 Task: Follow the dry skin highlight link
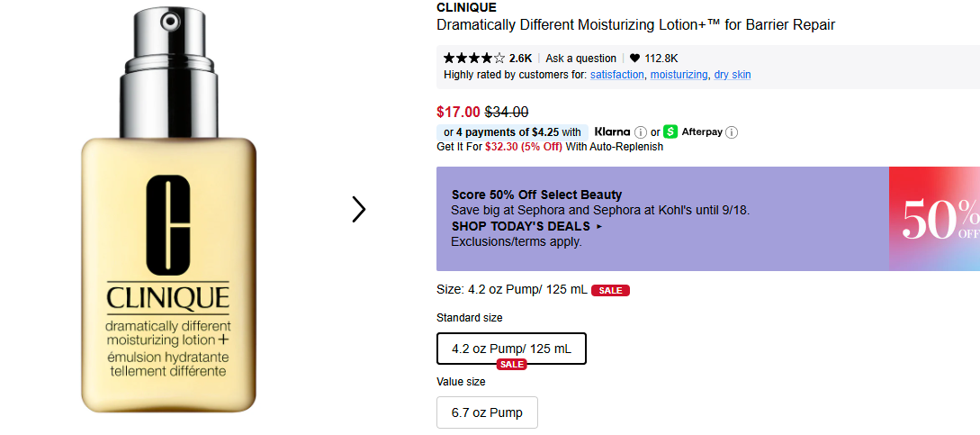click(x=733, y=75)
